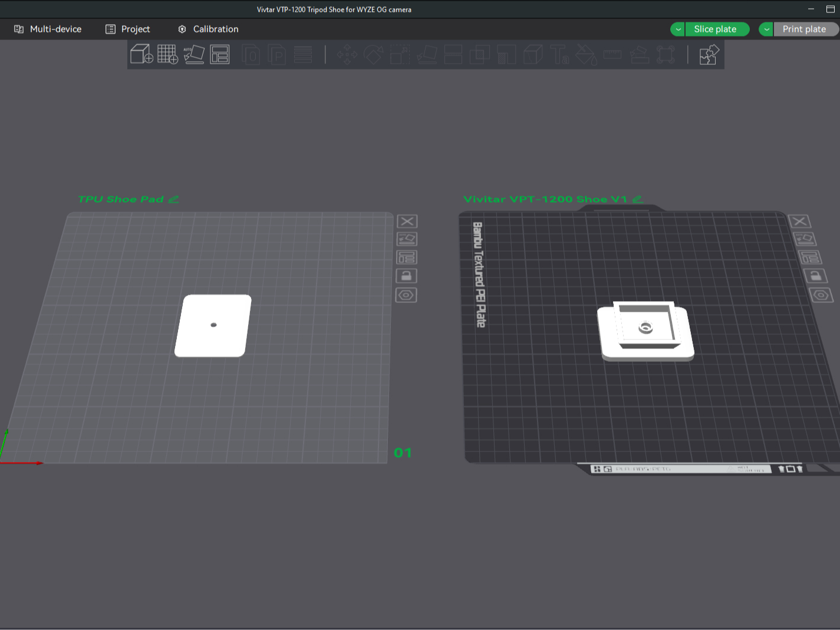Click the Add plate grid icon
The width and height of the screenshot is (840, 630).
[x=167, y=55]
